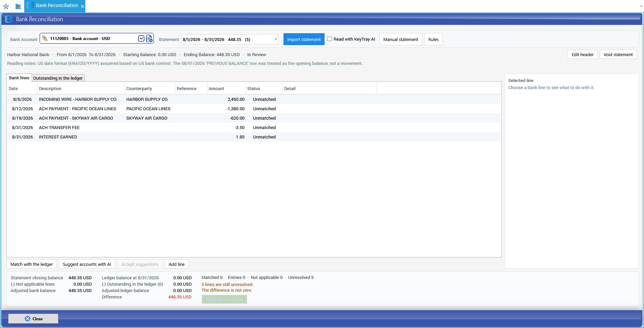Click the Status column header
The height and width of the screenshot is (328, 644).
[x=264, y=88]
